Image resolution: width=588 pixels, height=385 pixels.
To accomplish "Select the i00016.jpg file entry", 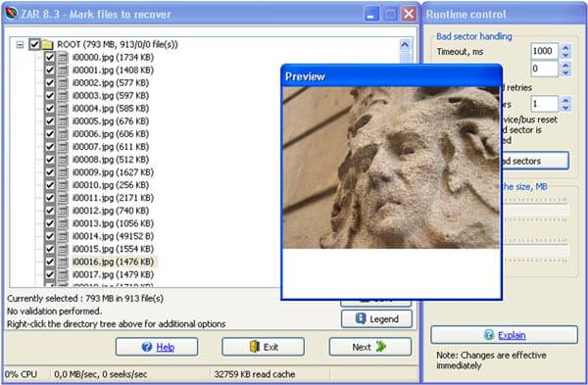I will coord(114,262).
